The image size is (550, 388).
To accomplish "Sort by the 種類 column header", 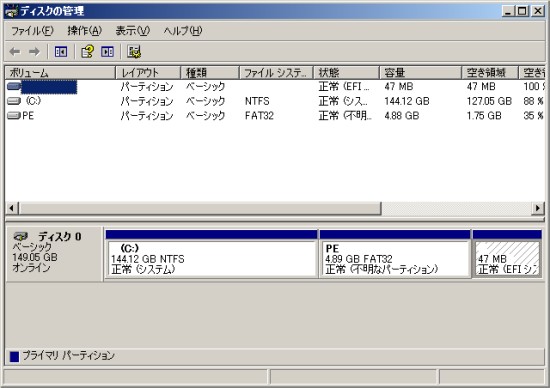I will [x=210, y=73].
